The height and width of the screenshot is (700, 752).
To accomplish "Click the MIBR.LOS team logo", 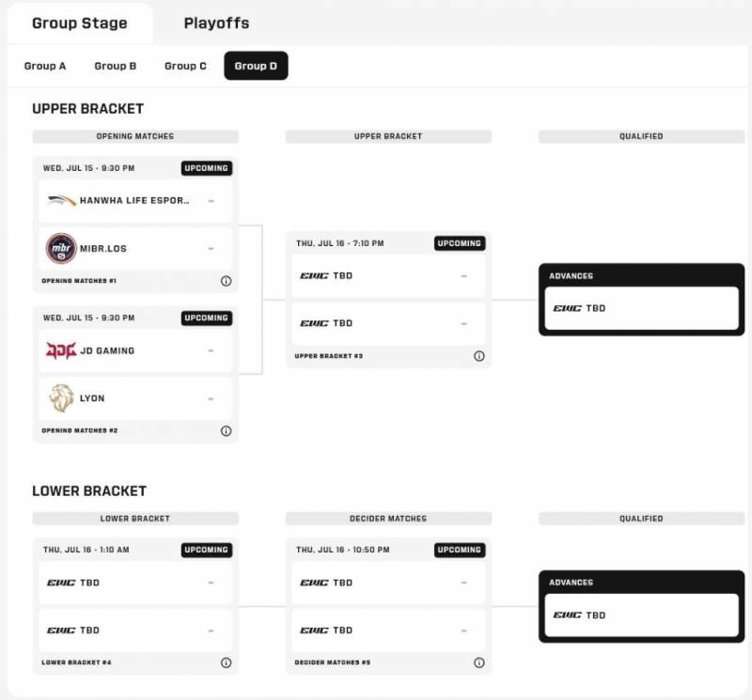I will point(61,248).
